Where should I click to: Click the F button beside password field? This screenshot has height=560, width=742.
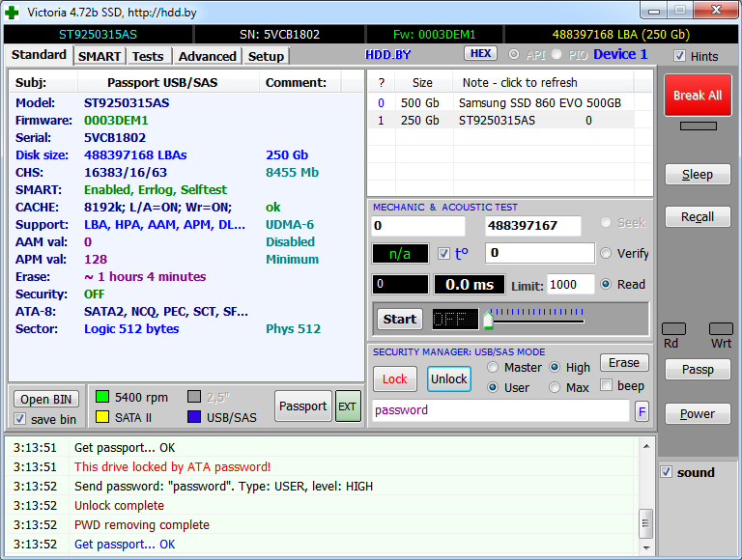tap(642, 411)
